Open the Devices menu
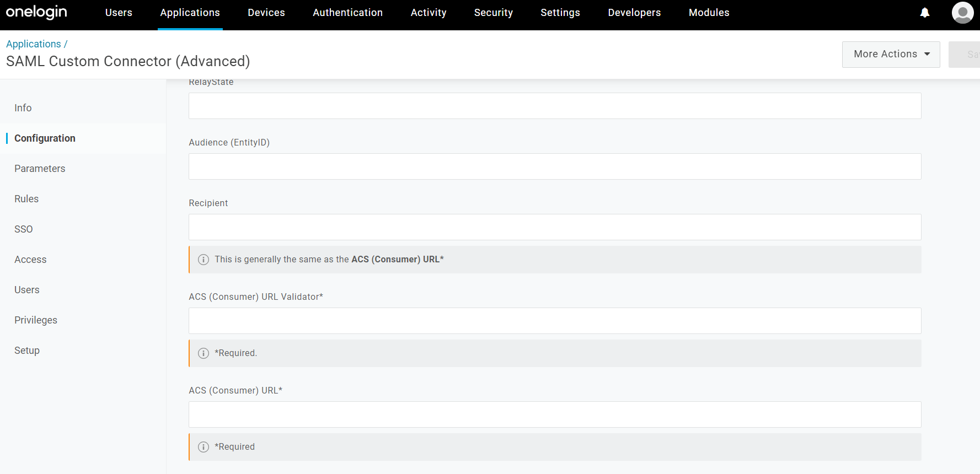980x474 pixels. 266,13
